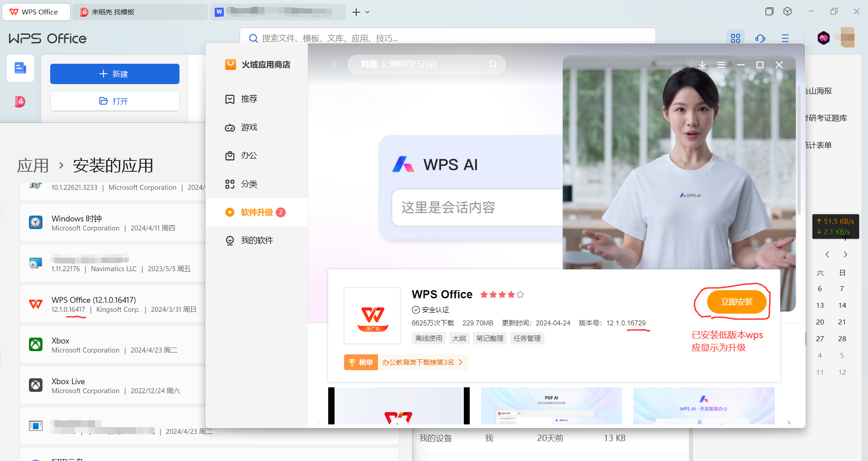Click the 榜单 trophy badge
The height and width of the screenshot is (461, 868).
361,362
